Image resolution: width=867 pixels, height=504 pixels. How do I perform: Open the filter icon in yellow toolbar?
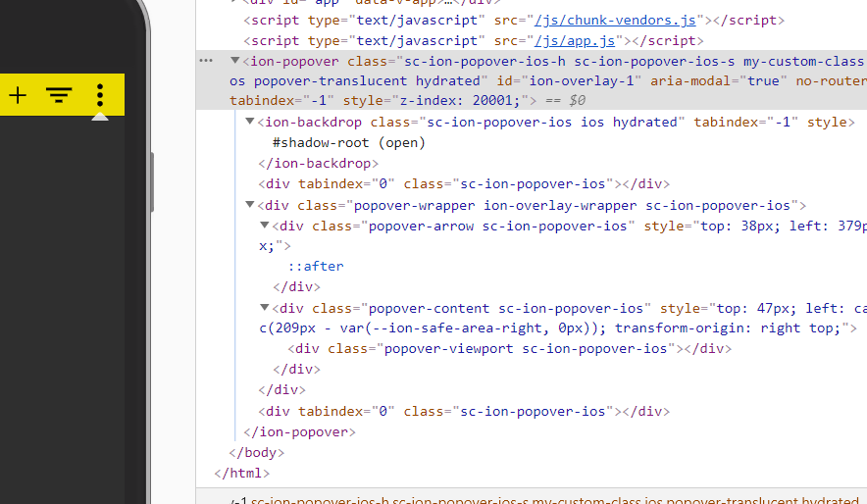click(59, 95)
